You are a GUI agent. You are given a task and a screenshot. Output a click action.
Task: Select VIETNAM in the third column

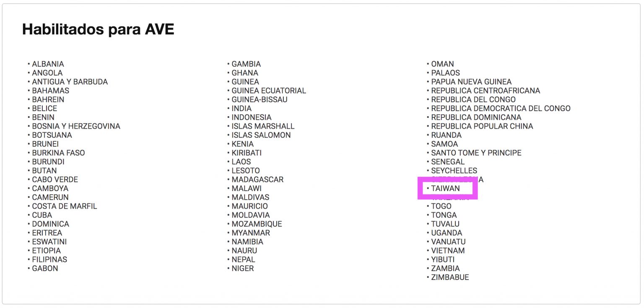pyautogui.click(x=448, y=251)
